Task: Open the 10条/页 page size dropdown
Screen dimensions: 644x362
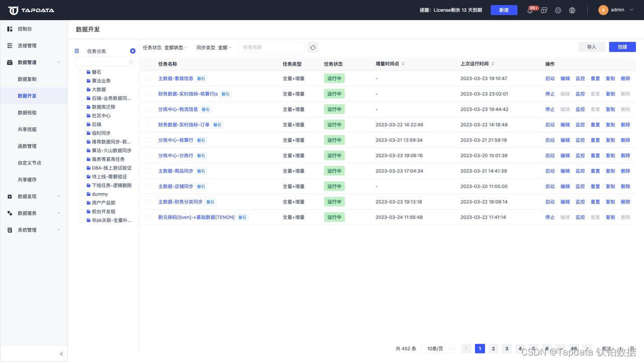Action: click(438, 348)
